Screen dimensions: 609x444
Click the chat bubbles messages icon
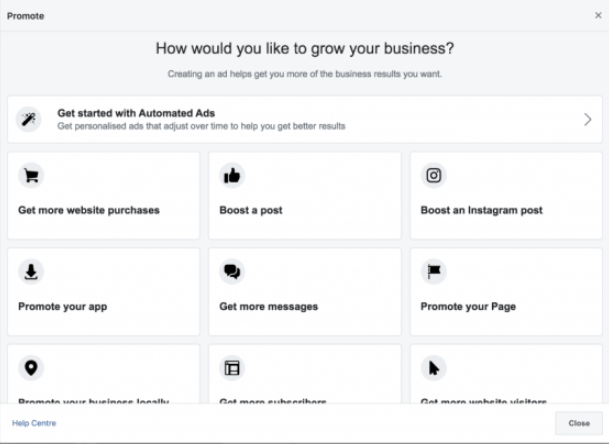click(x=233, y=272)
